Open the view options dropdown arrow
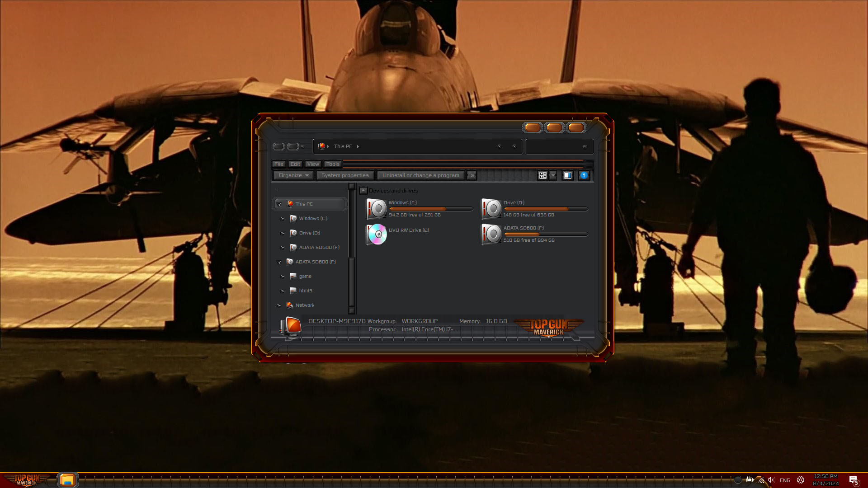The image size is (868, 488). click(553, 175)
